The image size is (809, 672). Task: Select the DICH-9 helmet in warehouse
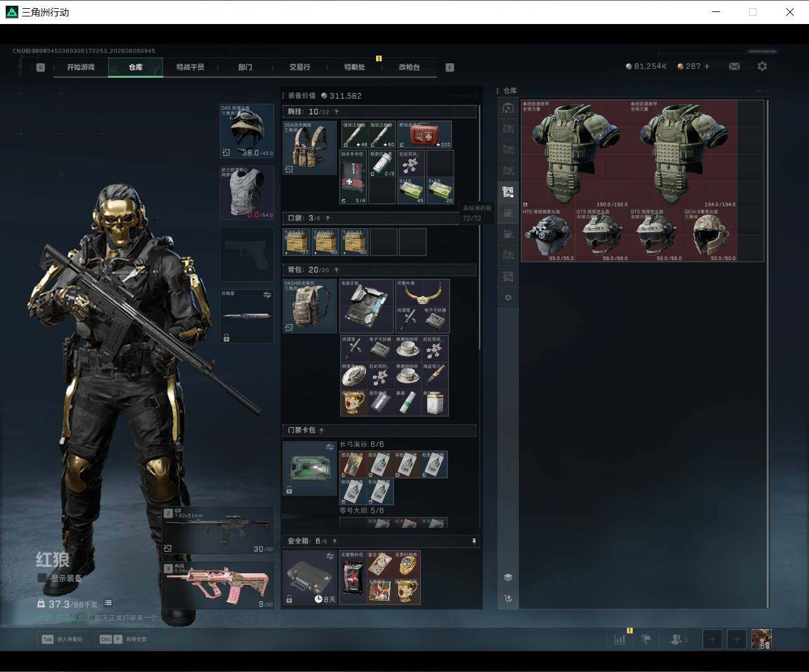point(710,235)
